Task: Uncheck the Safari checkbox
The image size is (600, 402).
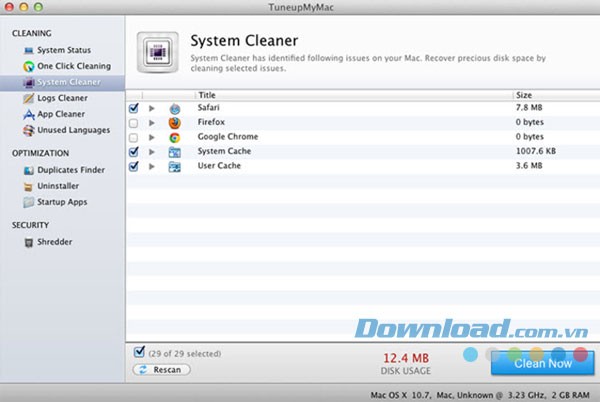Action: pyautogui.click(x=134, y=108)
